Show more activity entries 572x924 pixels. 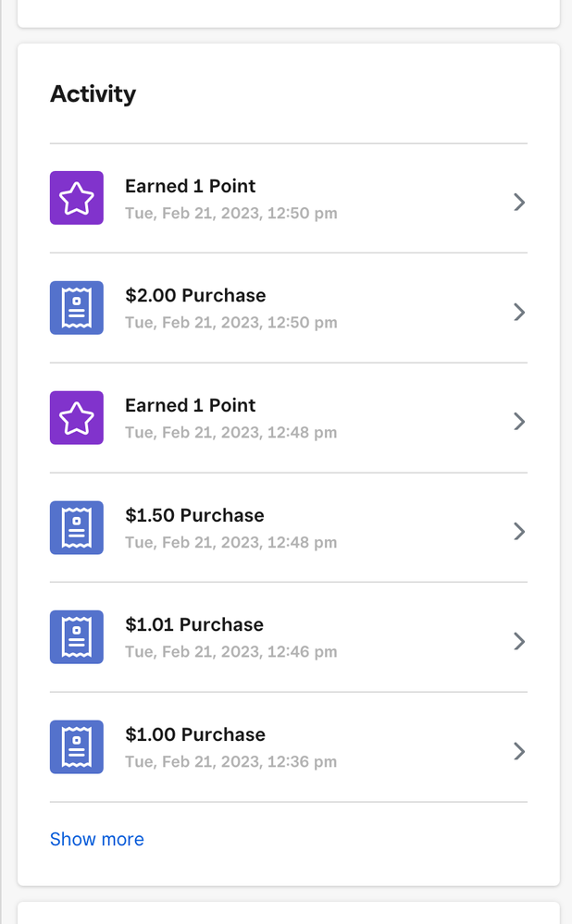coord(97,839)
